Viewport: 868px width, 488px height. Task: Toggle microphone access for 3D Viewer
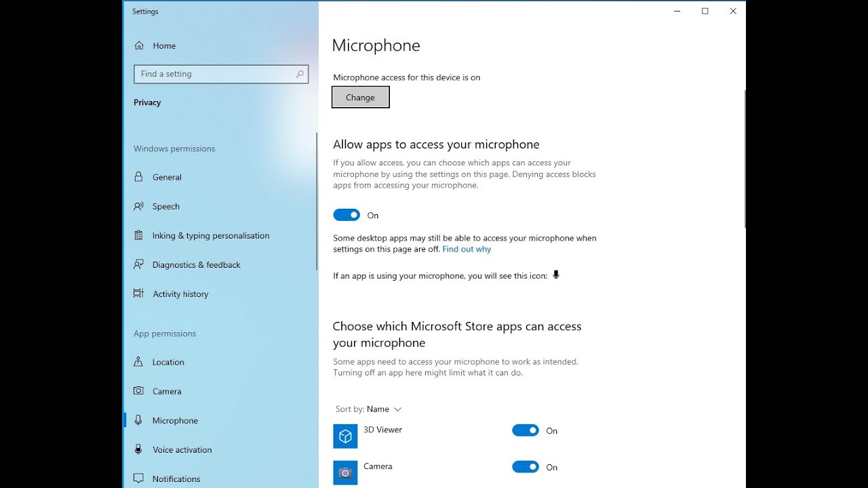[x=526, y=430]
